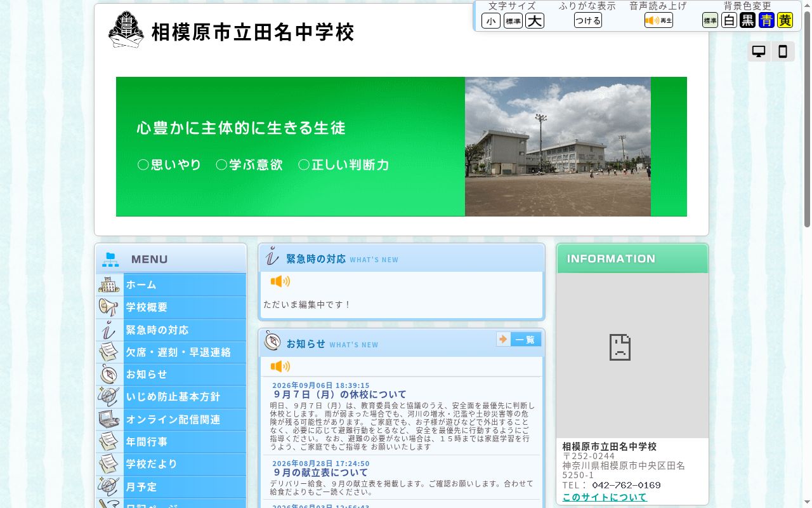This screenshot has width=812, height=508.
Task: Play the audio read-aloud speaker button
Action: tap(658, 20)
